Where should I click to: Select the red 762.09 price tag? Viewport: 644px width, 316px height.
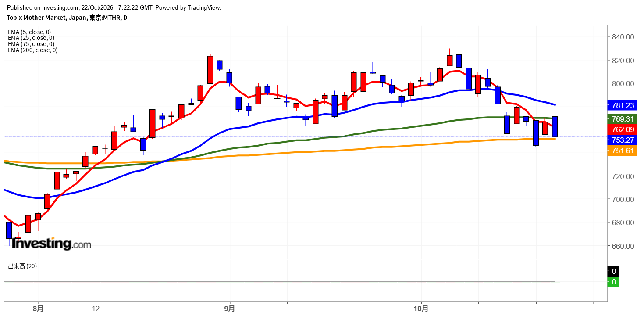click(622, 129)
